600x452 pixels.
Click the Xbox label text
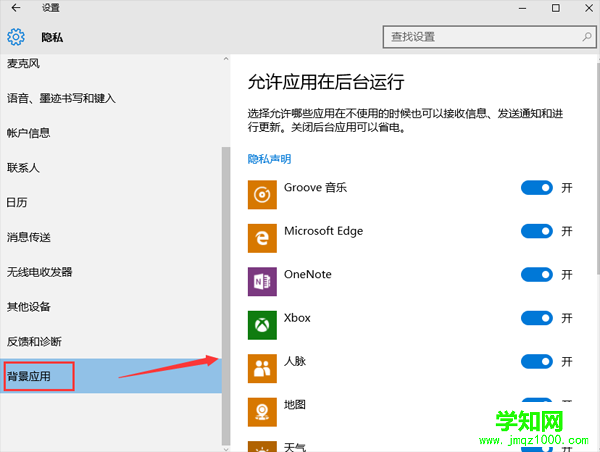pos(297,318)
